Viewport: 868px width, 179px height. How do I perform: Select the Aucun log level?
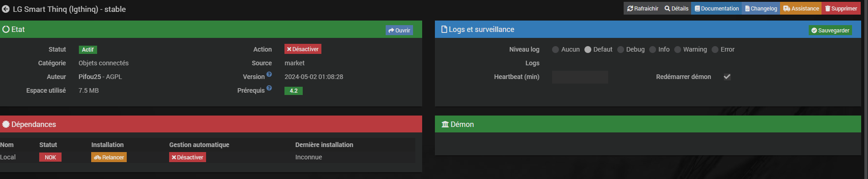(555, 50)
